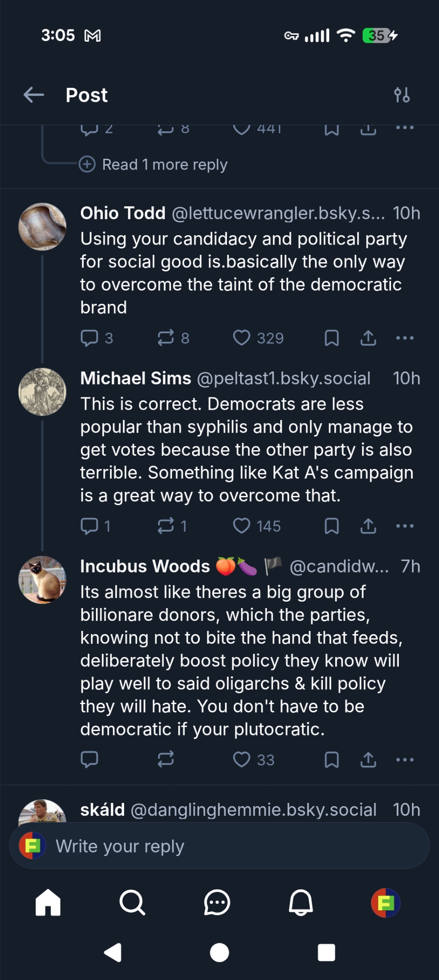Open Michael Sims' avatar
This screenshot has width=439, height=980.
pos(42,392)
